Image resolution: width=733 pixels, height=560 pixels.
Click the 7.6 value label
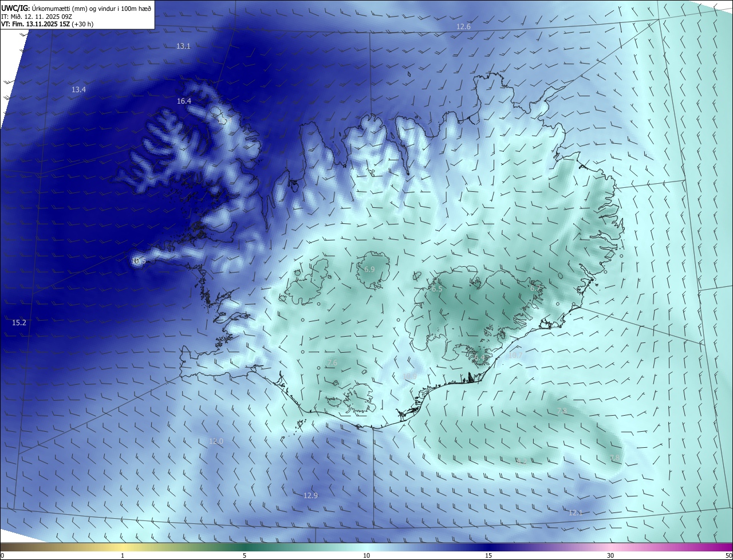pos(332,362)
